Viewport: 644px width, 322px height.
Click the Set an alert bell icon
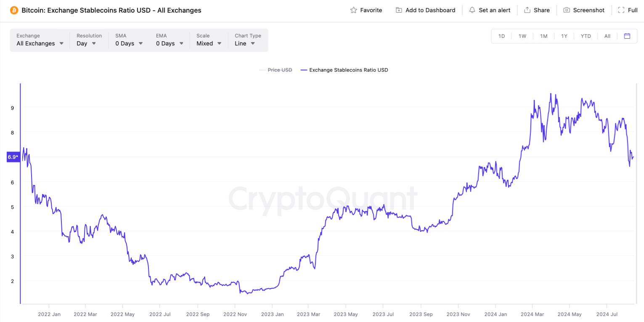click(472, 10)
